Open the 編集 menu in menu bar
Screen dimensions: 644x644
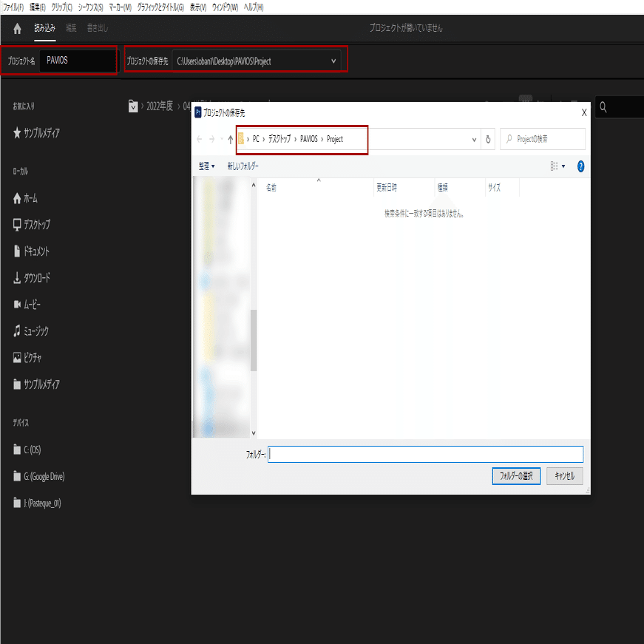(38, 7)
